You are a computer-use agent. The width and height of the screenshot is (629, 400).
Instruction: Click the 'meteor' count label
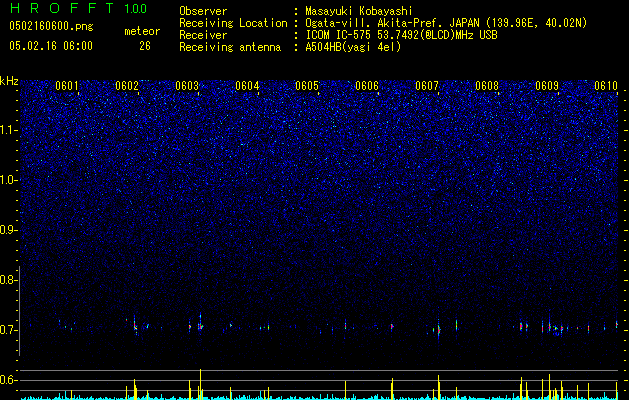point(142,31)
